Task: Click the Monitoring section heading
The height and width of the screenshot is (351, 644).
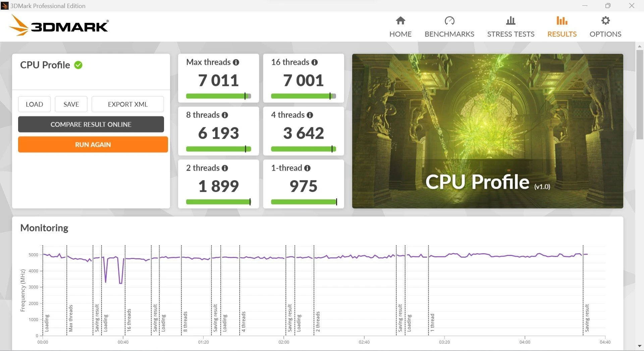Action: point(44,228)
